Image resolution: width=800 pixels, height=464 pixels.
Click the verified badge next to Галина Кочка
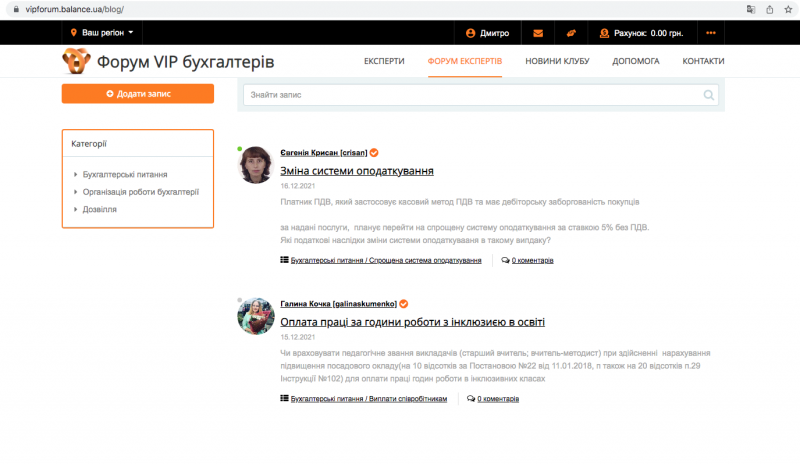click(404, 304)
